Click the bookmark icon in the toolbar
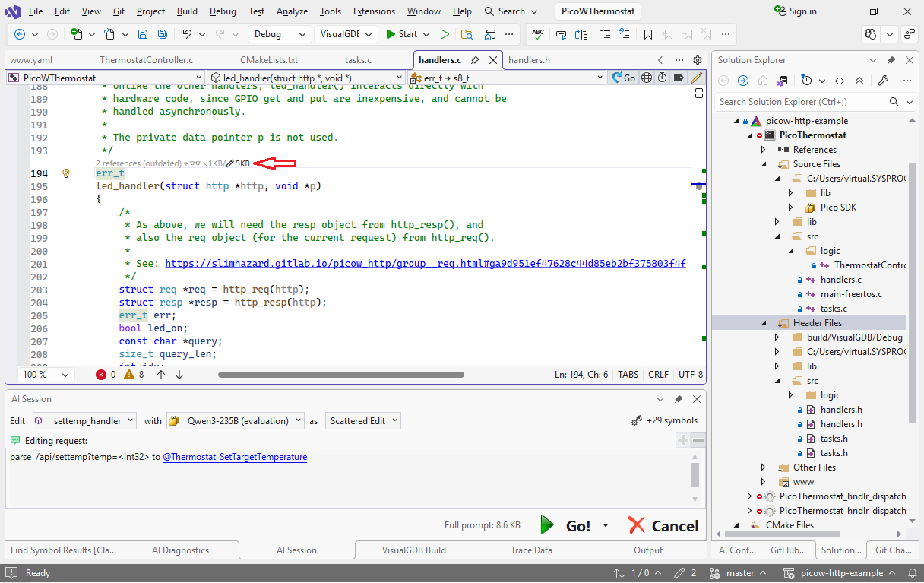Screen dimensions: 924x583 pyautogui.click(x=647, y=34)
